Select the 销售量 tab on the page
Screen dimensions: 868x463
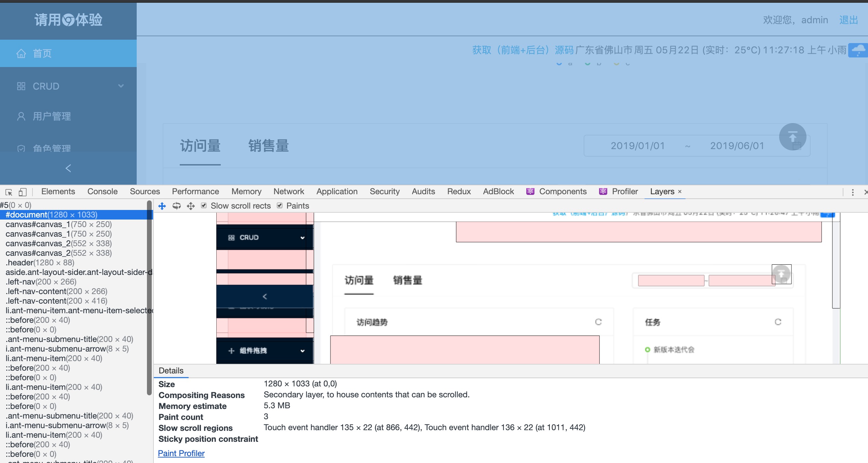point(269,146)
